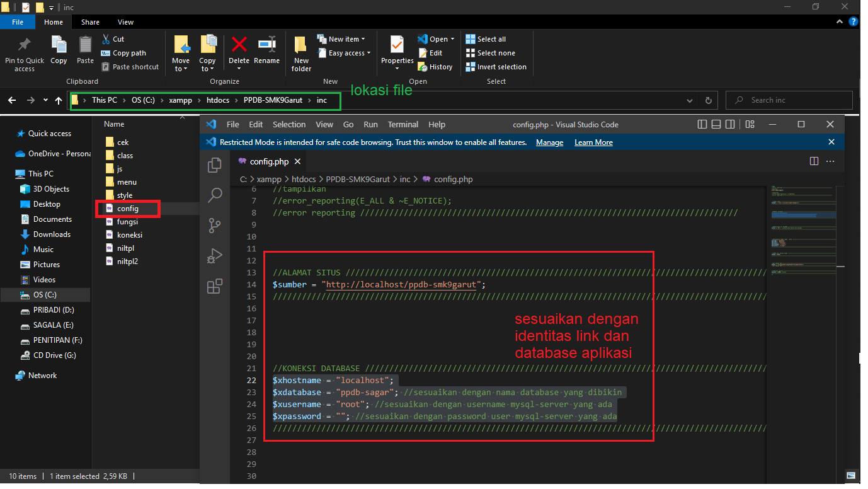The height and width of the screenshot is (489, 868).
Task: Open editor More Actions ellipsis
Action: coord(831,161)
